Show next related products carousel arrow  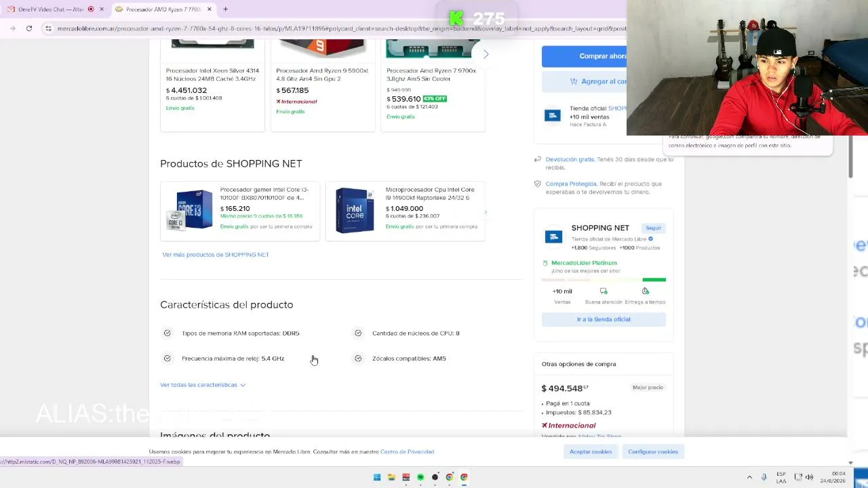coord(486,54)
